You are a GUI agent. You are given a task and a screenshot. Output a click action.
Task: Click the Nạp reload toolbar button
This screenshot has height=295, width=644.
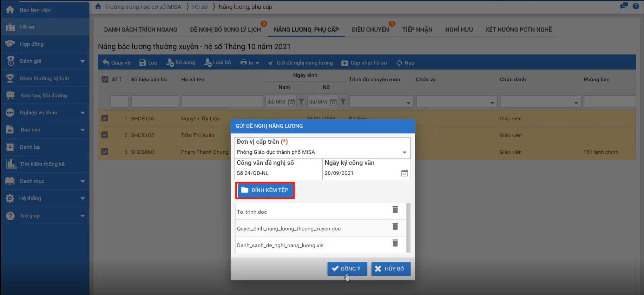tap(405, 63)
